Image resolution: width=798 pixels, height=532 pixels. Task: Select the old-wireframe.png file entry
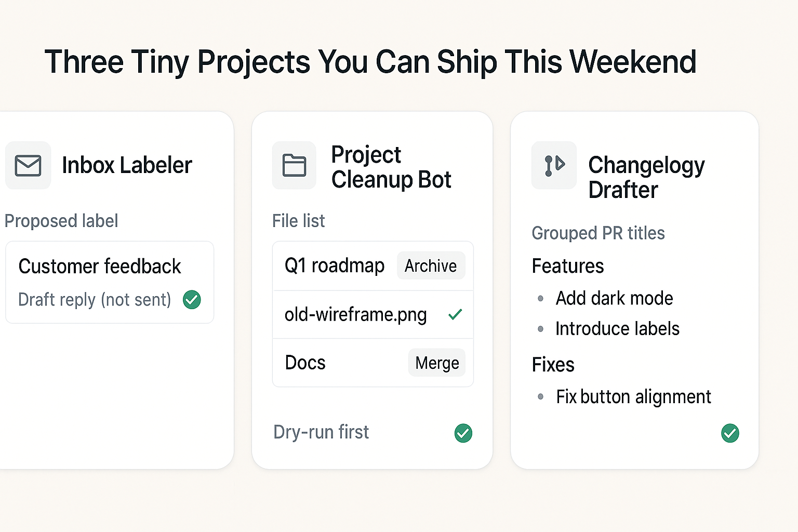click(356, 314)
